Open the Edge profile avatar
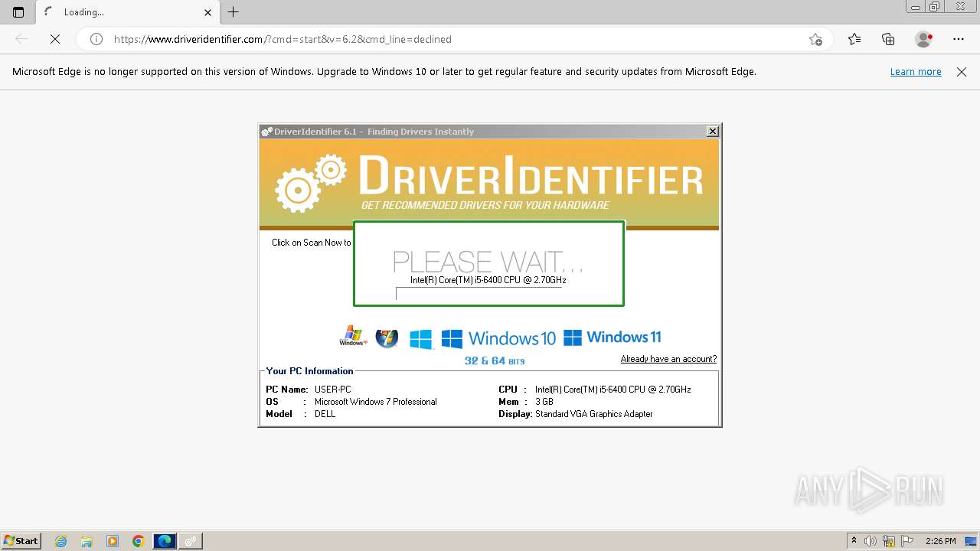980x551 pixels. 923,39
